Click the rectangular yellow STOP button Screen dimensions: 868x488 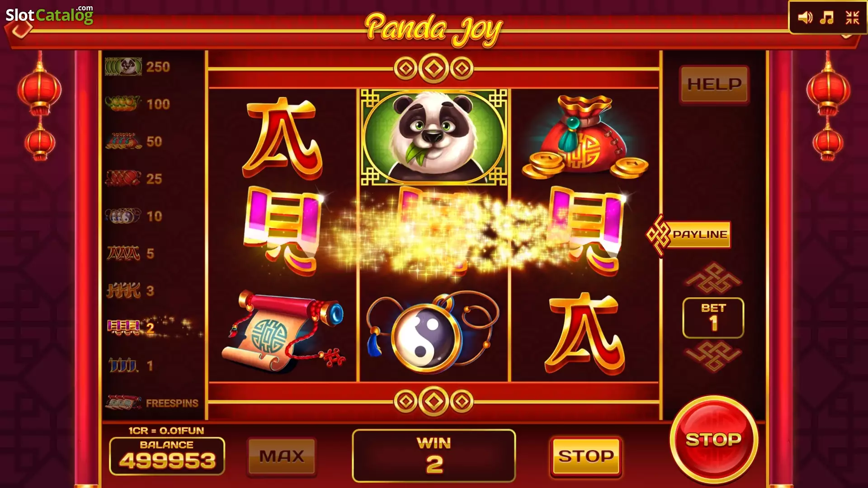(x=586, y=456)
